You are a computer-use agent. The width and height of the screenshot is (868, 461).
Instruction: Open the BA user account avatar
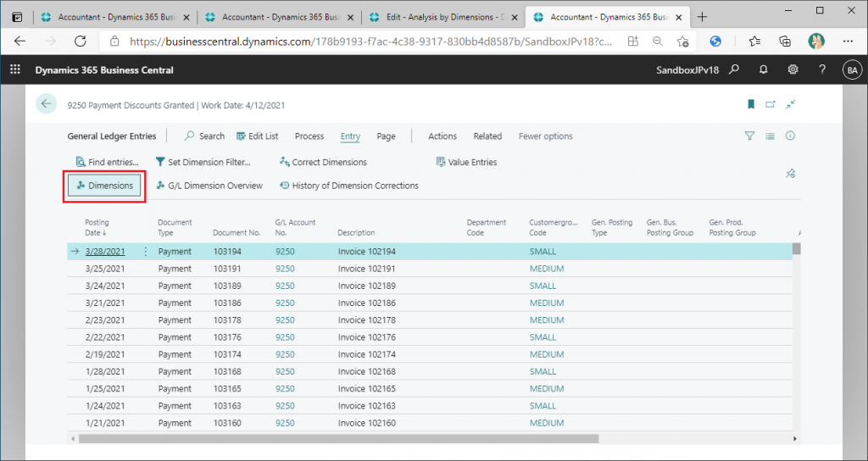pyautogui.click(x=852, y=69)
